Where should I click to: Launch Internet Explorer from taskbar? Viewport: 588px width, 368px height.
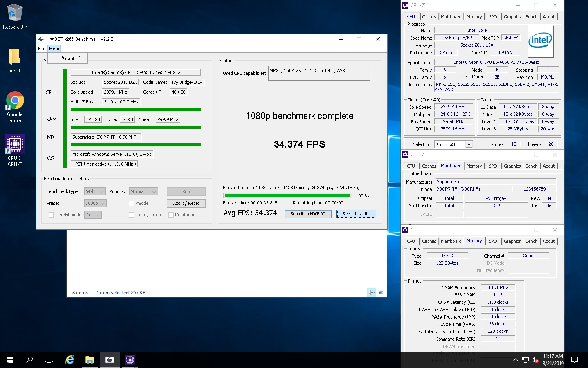coord(70,360)
